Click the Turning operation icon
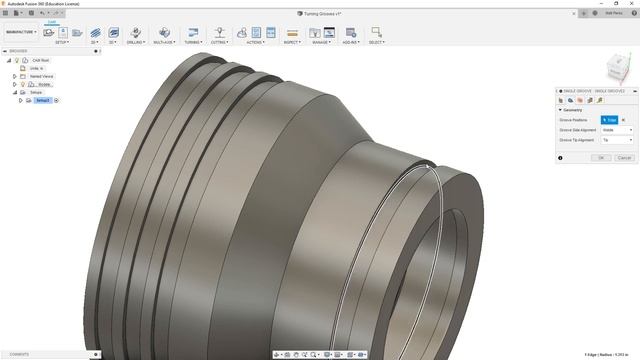The width and height of the screenshot is (640, 360). (193, 32)
